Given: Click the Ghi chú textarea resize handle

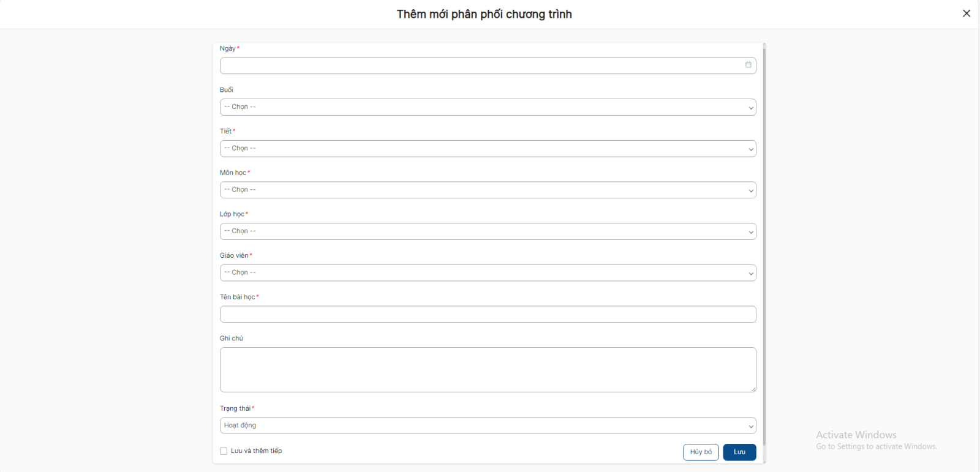Looking at the screenshot, I should [753, 389].
